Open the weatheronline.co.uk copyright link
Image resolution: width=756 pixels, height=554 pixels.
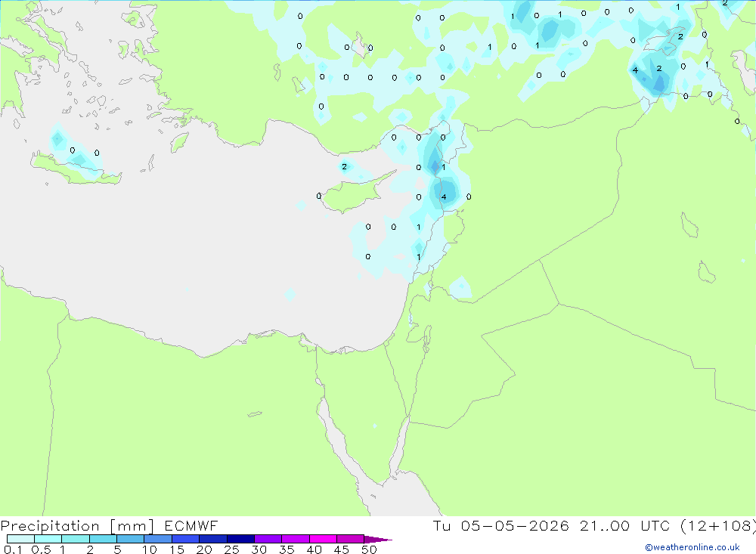tap(692, 547)
